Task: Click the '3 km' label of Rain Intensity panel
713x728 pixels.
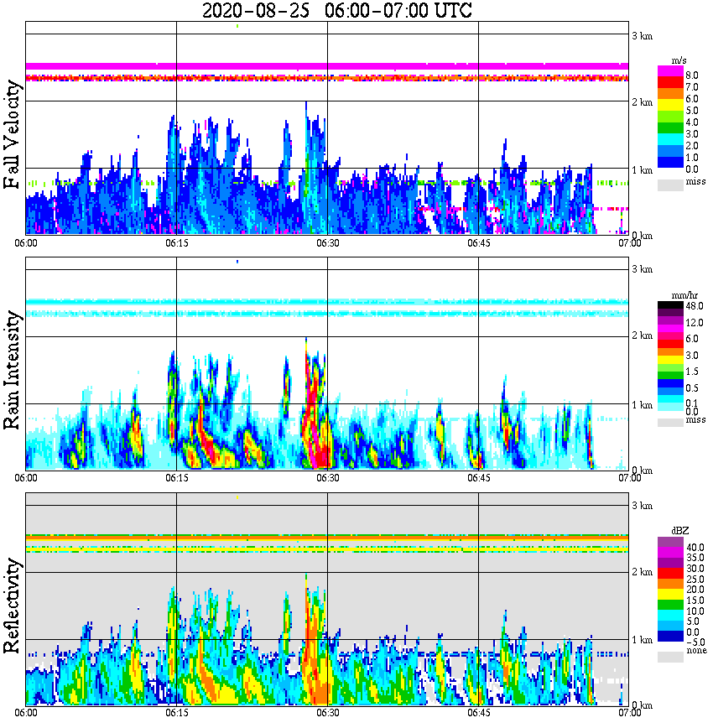Action: 642,269
